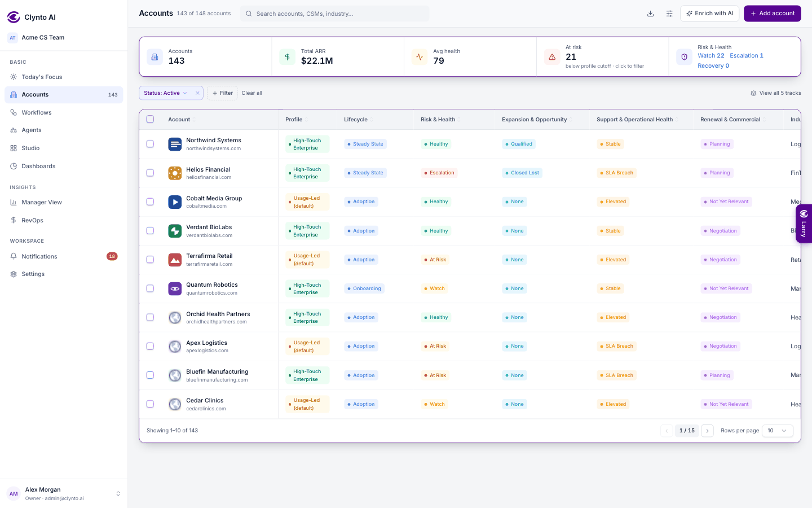Toggle the select-all accounts checkbox
Viewport: 812px width, 508px height.
(150, 119)
